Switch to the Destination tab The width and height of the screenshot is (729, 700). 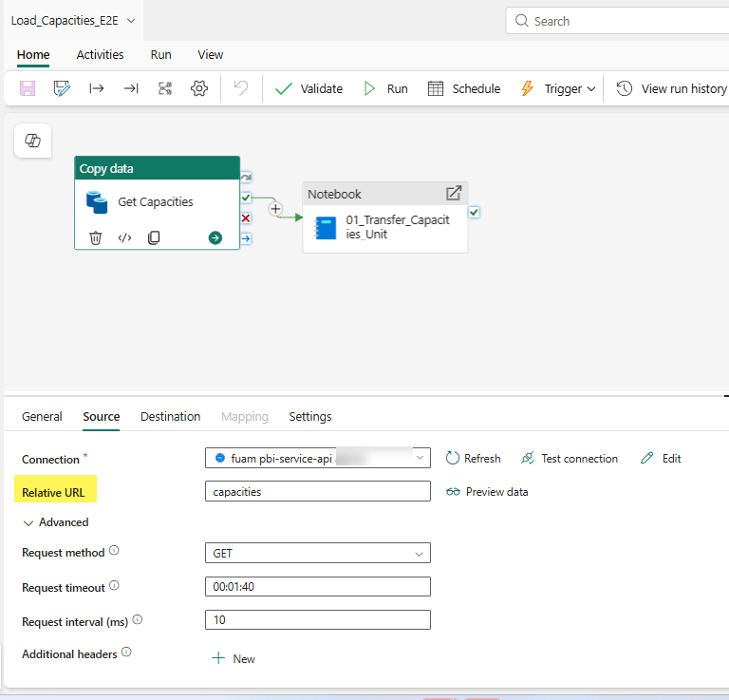click(170, 416)
